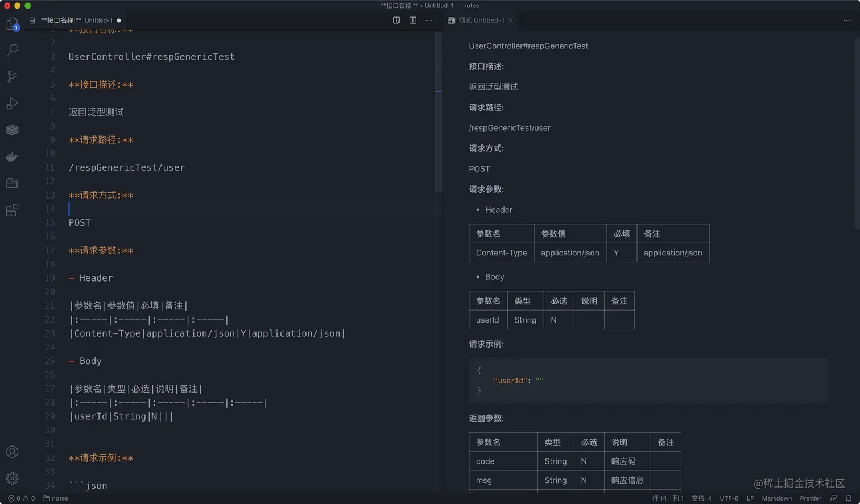
Task: Click the ```json line in editor
Action: coord(88,486)
